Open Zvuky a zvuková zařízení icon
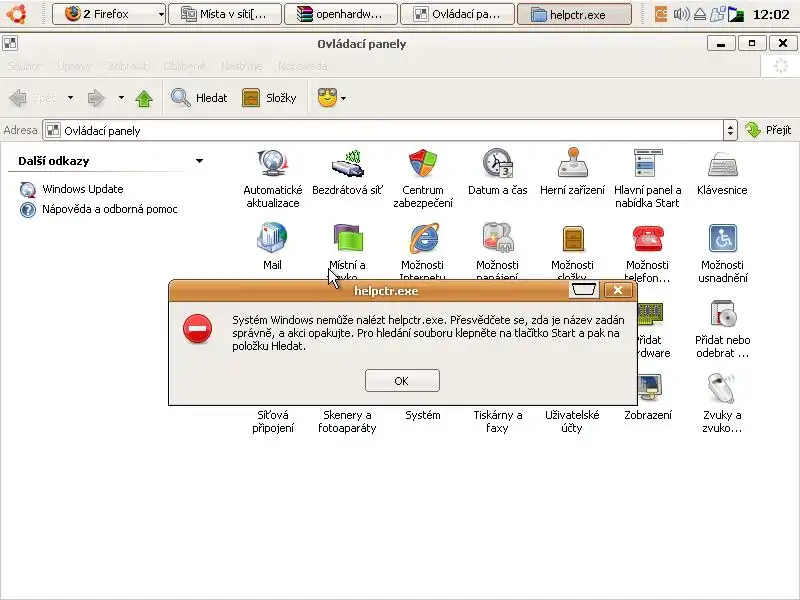The image size is (800, 600). [722, 403]
